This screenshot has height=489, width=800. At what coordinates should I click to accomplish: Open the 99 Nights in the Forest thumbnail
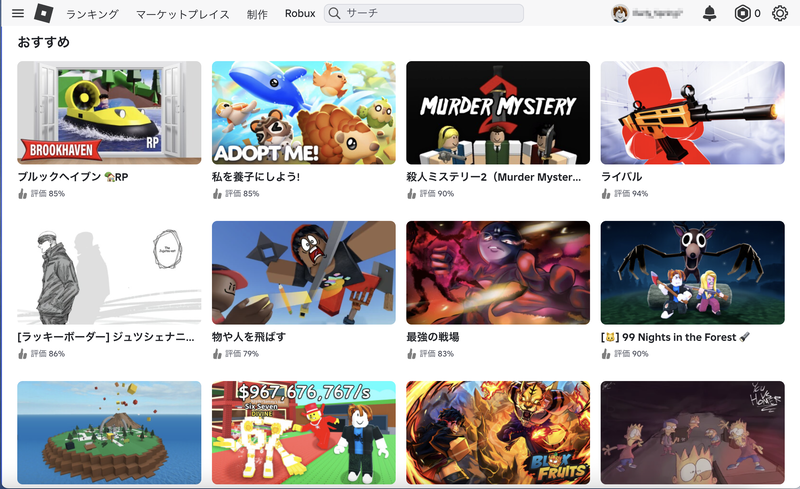pos(692,273)
